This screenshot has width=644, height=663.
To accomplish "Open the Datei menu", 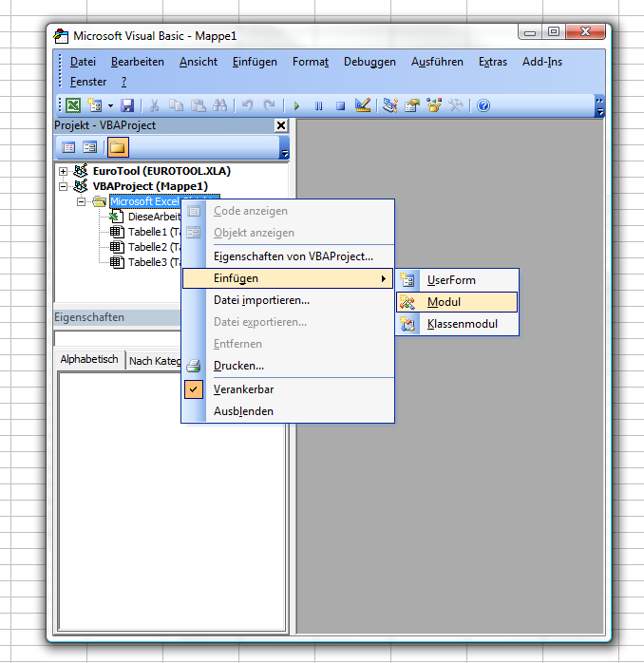I will 83,62.
